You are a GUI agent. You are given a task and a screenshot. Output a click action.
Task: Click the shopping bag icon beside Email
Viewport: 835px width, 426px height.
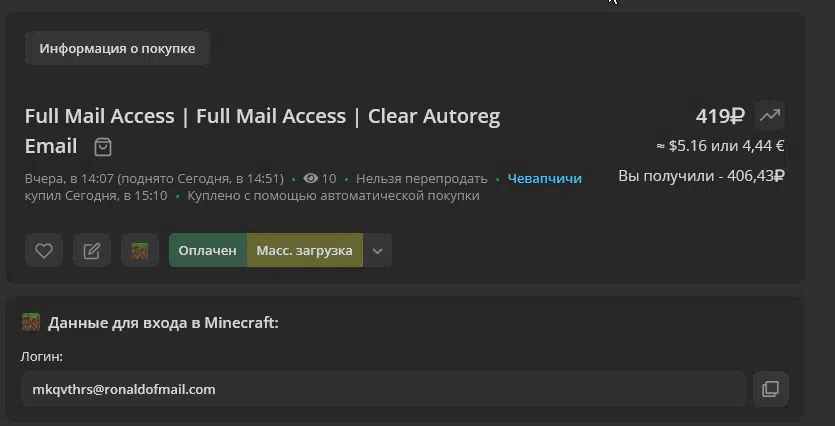(103, 147)
